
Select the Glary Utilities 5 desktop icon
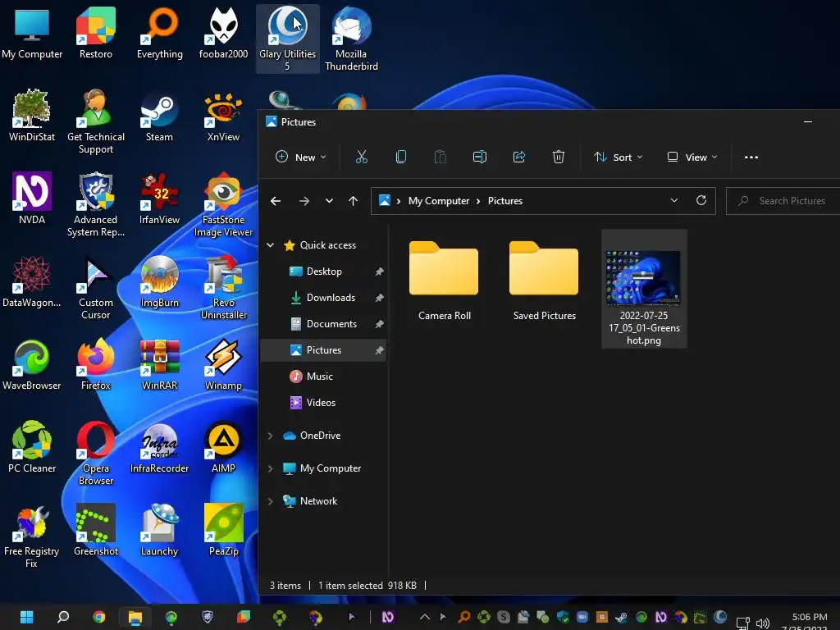pos(288,39)
